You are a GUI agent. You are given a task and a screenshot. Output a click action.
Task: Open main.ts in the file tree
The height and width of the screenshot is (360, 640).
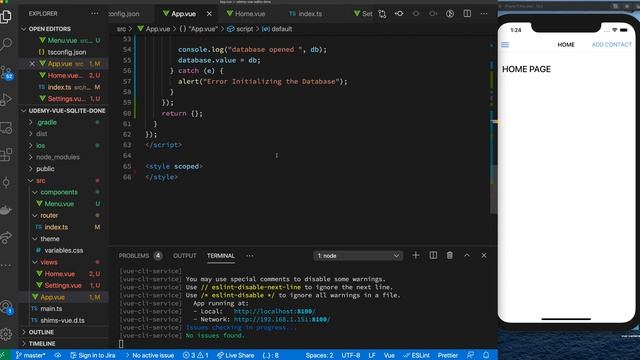pyautogui.click(x=51, y=309)
